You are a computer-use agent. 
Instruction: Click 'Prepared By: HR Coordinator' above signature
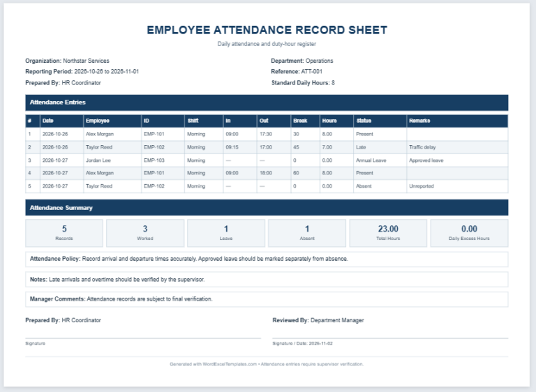pos(63,321)
